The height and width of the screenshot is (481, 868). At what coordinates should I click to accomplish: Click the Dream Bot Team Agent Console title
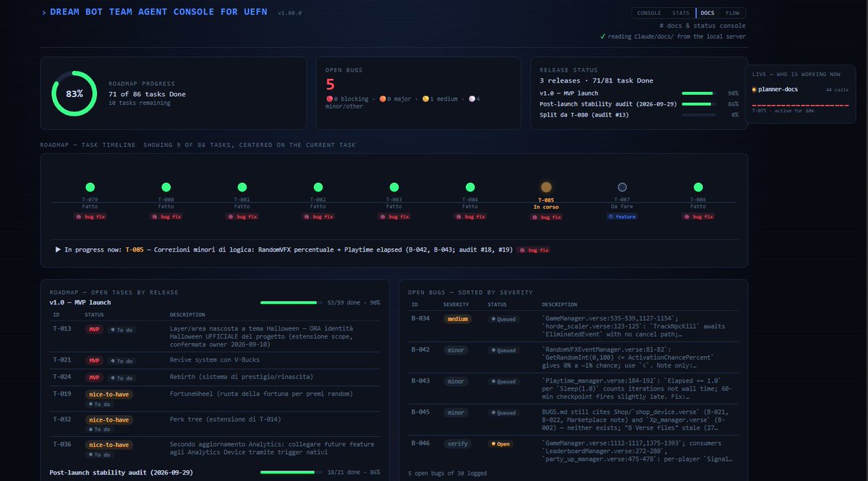(x=160, y=12)
